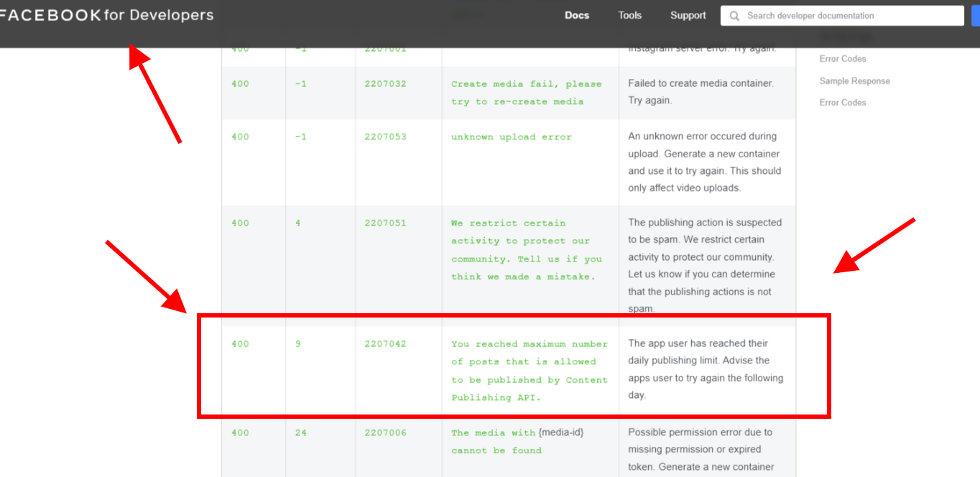Image resolution: width=980 pixels, height=477 pixels.
Task: Click the search magnifier icon
Action: click(734, 16)
